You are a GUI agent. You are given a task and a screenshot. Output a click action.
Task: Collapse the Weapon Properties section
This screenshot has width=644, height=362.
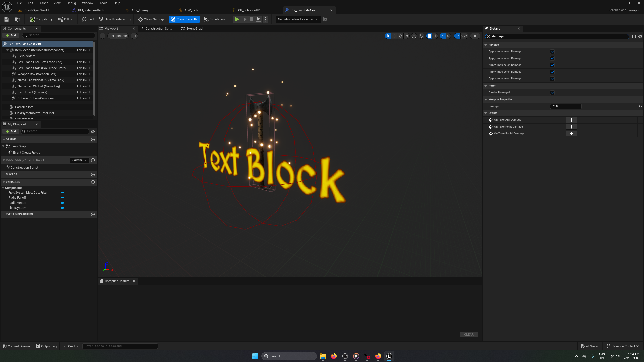[x=486, y=99]
